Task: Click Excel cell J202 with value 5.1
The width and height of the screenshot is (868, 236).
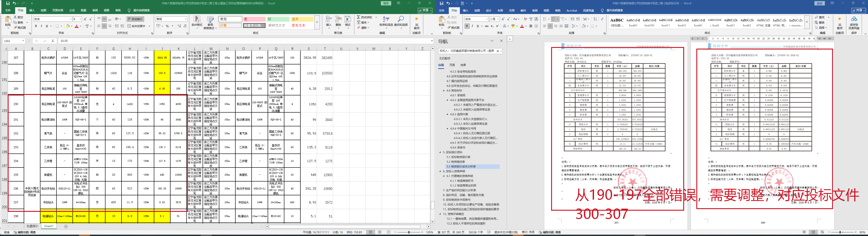Action: pos(162,216)
